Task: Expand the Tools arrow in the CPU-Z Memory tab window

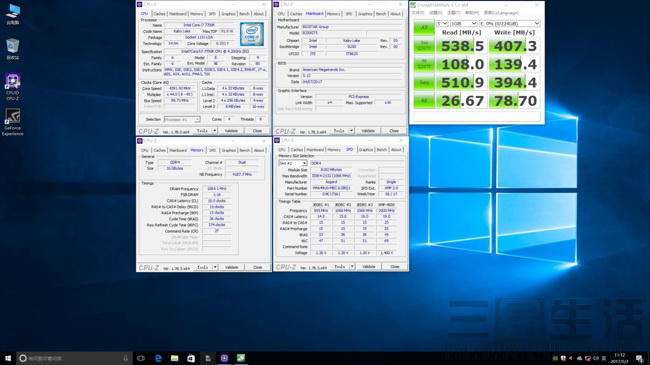Action: [x=215, y=267]
